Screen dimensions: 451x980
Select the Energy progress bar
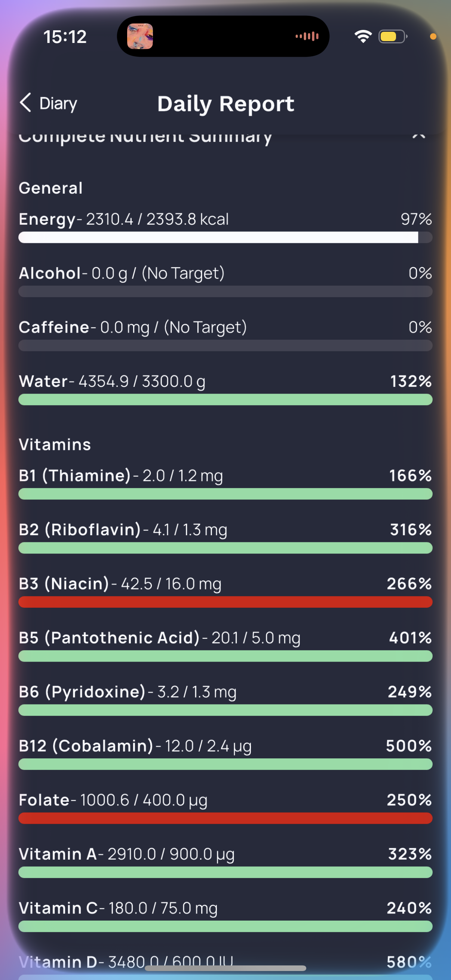pyautogui.click(x=225, y=237)
